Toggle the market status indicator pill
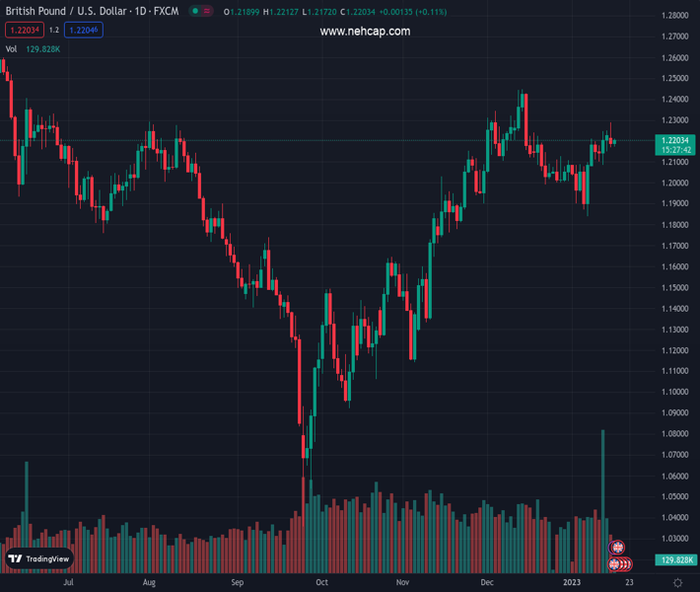 point(201,12)
